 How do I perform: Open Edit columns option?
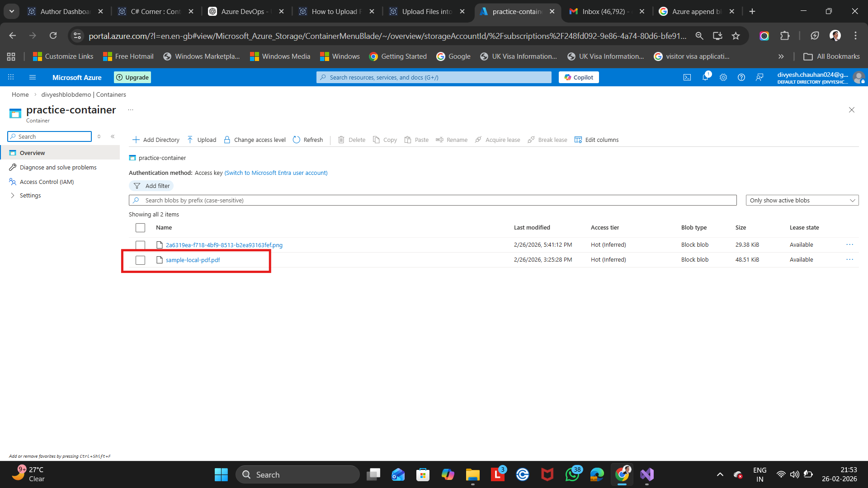click(596, 140)
